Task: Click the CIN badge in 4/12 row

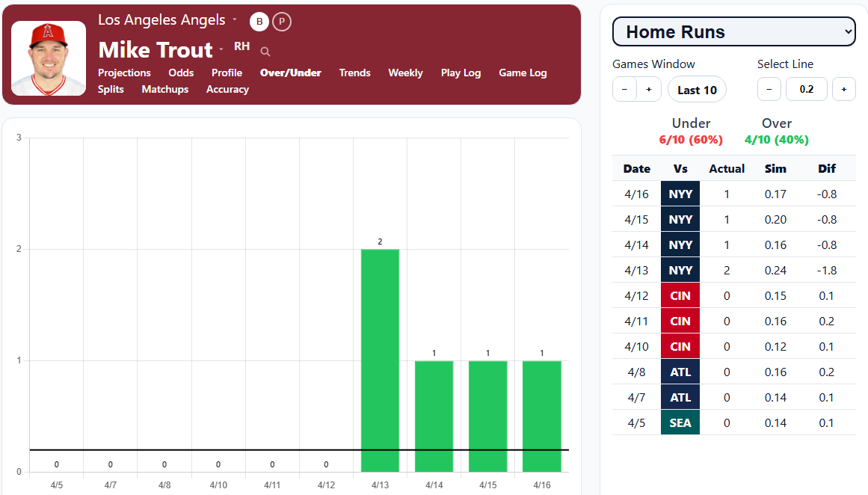Action: pos(680,295)
